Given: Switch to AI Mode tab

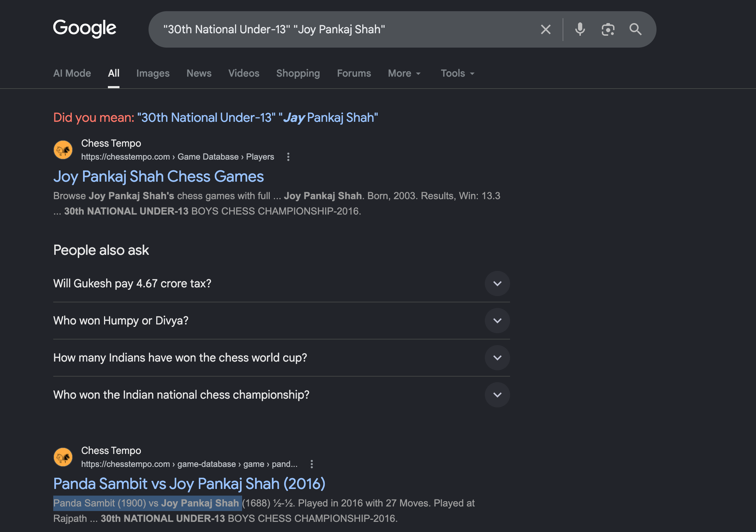Looking at the screenshot, I should [x=72, y=73].
